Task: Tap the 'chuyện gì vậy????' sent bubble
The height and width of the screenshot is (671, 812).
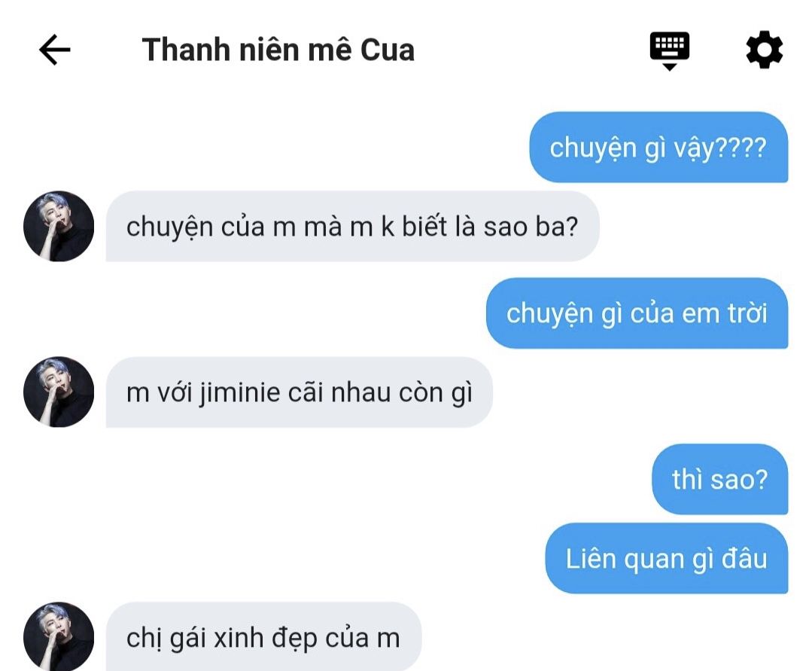Action: (658, 147)
